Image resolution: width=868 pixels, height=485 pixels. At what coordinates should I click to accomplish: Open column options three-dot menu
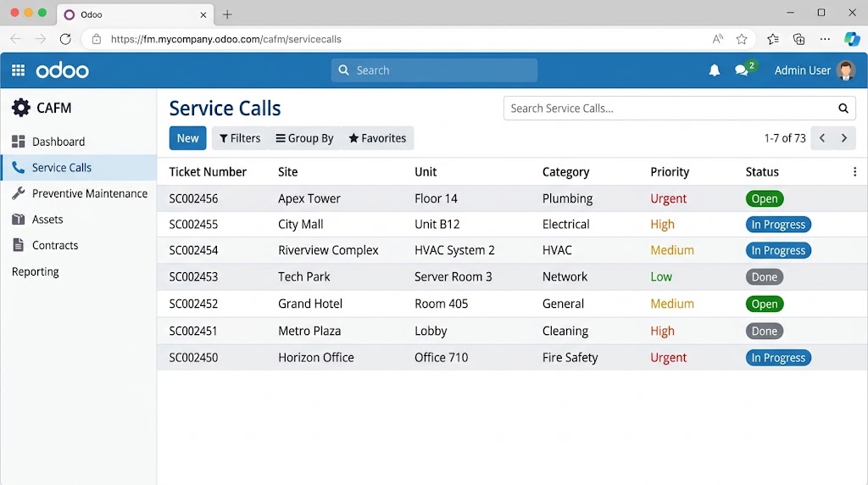tap(854, 172)
